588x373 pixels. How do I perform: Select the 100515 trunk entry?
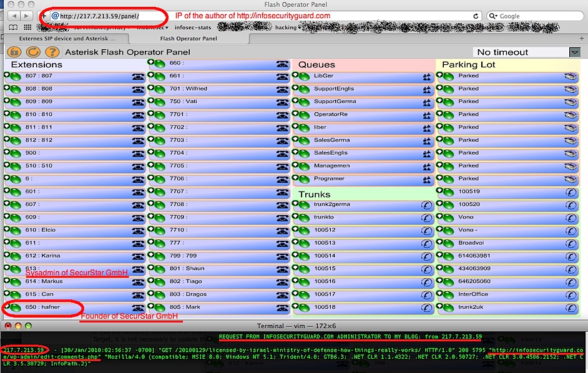363,269
